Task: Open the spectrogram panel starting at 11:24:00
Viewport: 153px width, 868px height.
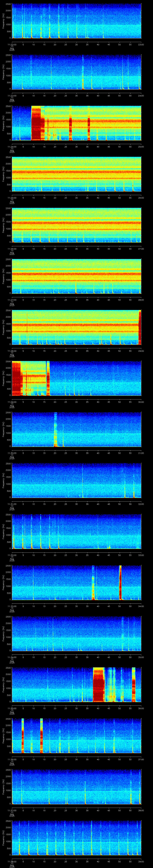Action: click(x=77, y=123)
